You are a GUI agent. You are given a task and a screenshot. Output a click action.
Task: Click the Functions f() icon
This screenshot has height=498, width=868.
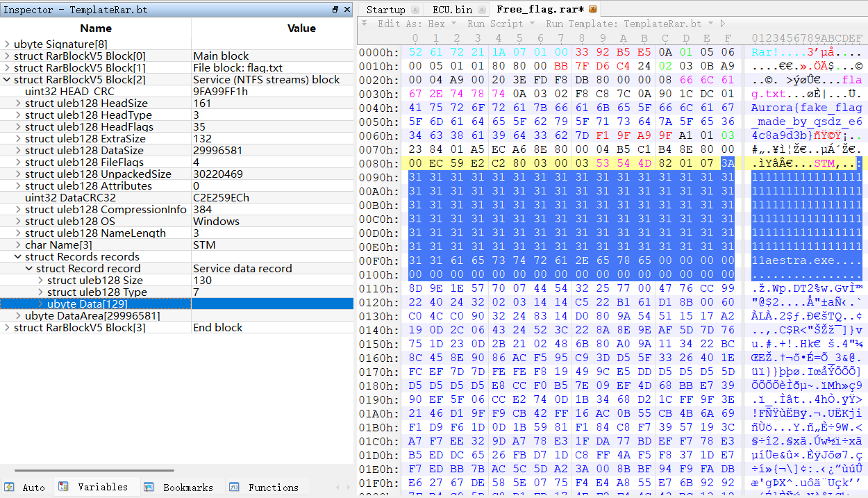pos(234,488)
